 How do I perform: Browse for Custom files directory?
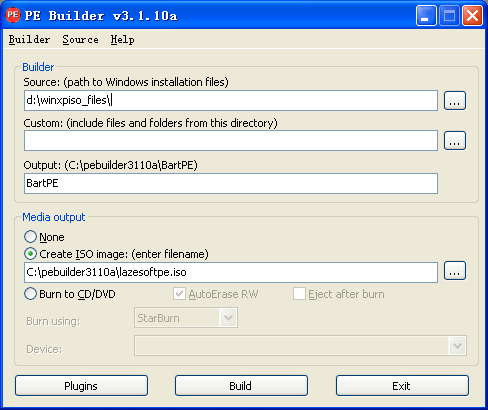pyautogui.click(x=455, y=140)
